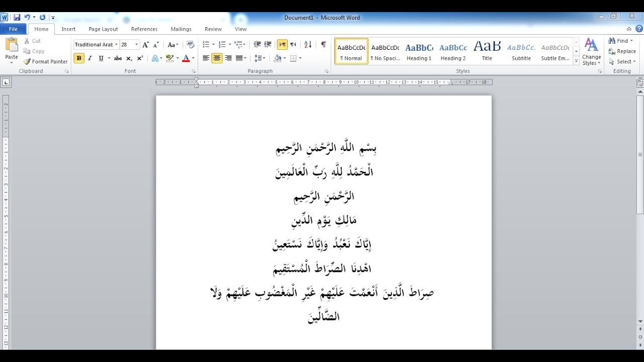Increase the paragraph indent
This screenshot has height=362, width=644.
[x=268, y=45]
